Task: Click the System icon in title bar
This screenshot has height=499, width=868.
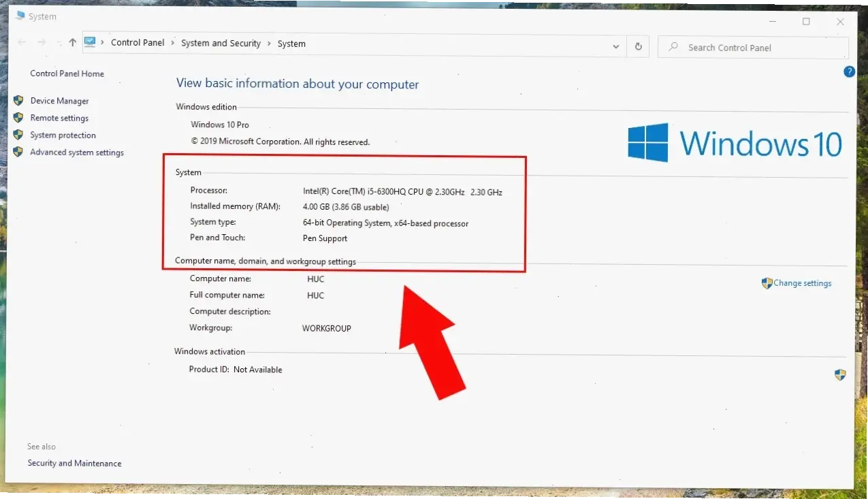Action: point(20,15)
